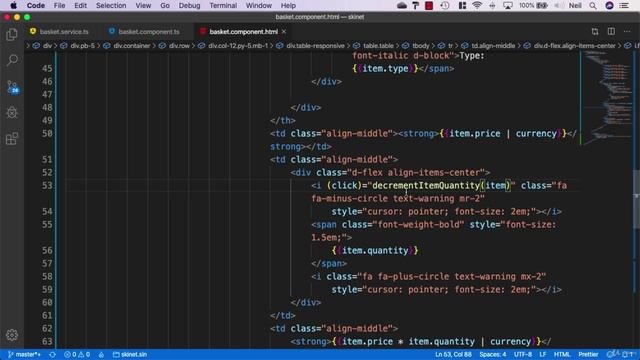Change language mode HTML
This screenshot has height=360, width=640.
click(562, 354)
